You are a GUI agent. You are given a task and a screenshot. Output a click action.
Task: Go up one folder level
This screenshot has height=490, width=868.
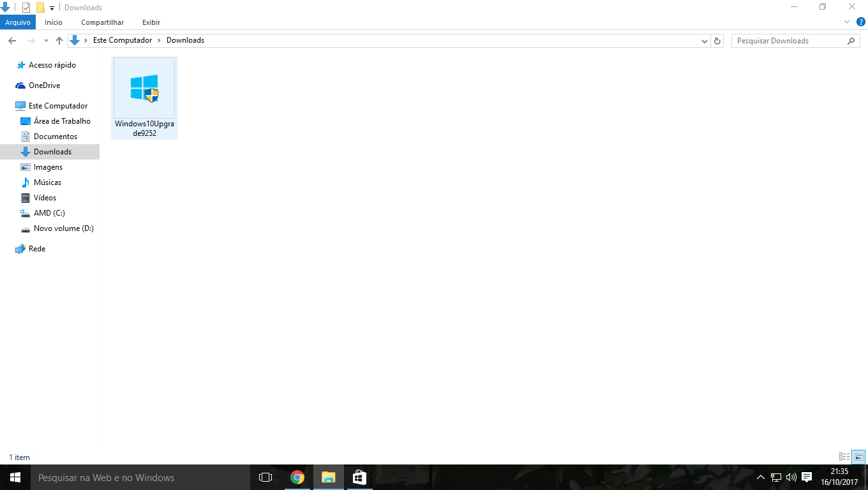[59, 40]
